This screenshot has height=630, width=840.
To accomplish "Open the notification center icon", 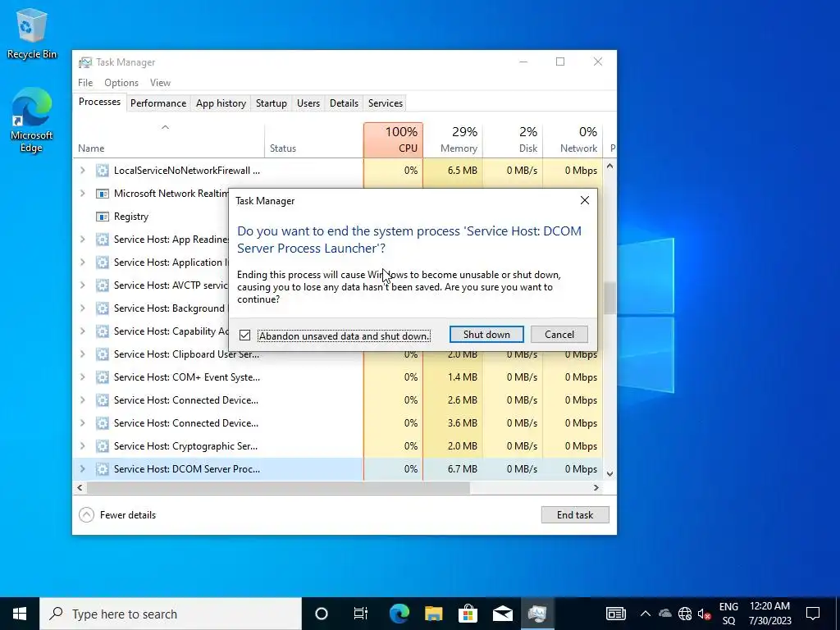I will 813,614.
